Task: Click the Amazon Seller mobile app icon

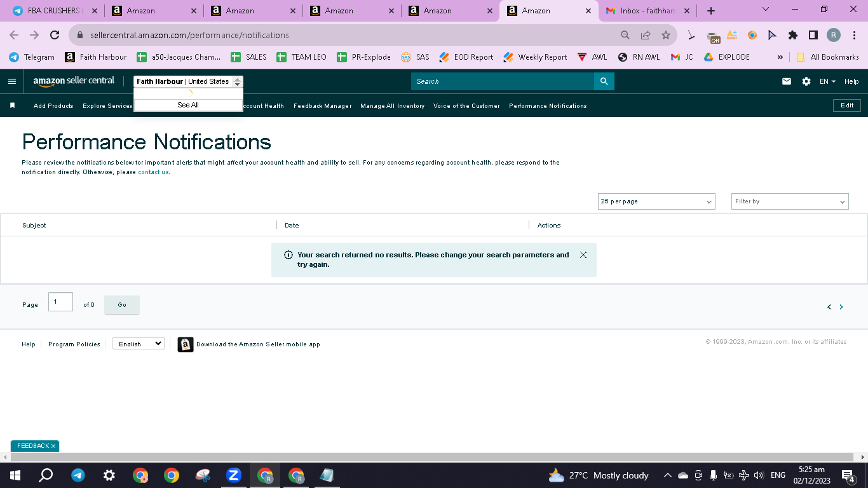Action: pos(185,344)
